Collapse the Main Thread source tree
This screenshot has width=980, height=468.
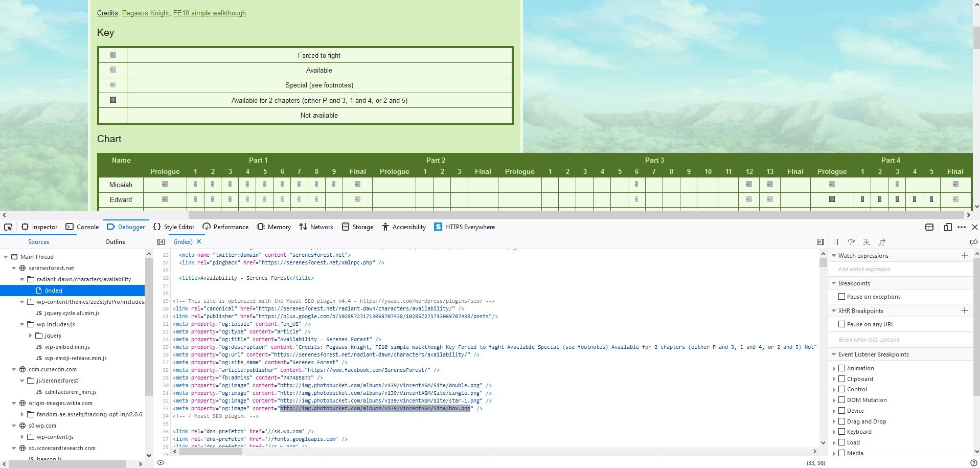[x=6, y=256]
